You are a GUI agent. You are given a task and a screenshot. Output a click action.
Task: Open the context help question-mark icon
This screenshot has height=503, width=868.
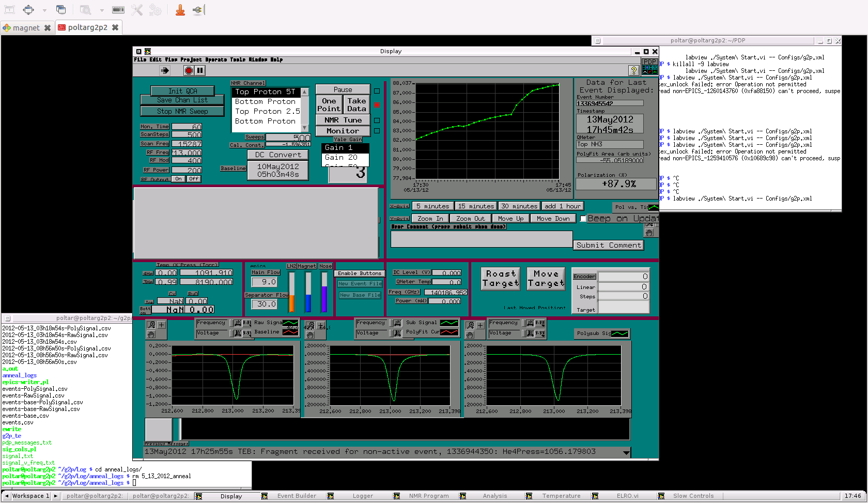tap(634, 70)
